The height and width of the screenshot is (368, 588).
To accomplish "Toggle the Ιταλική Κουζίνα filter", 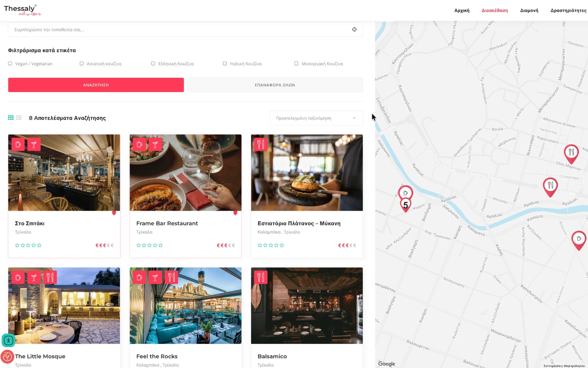I will pos(225,64).
